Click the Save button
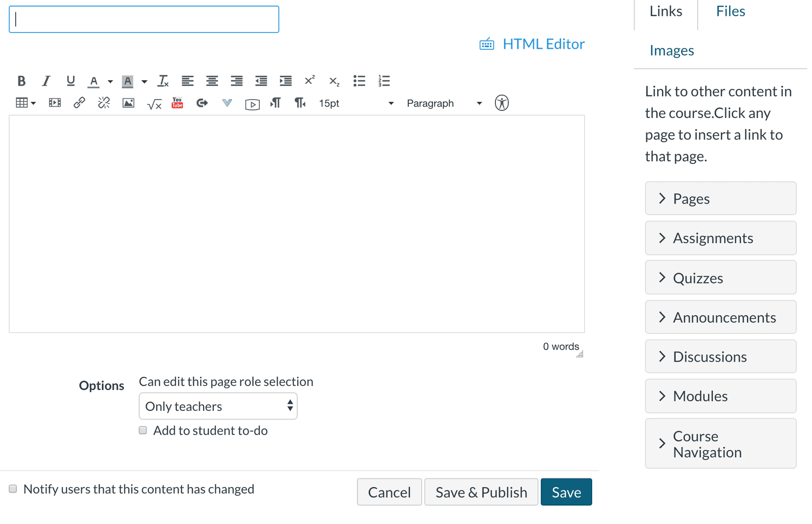 click(566, 492)
